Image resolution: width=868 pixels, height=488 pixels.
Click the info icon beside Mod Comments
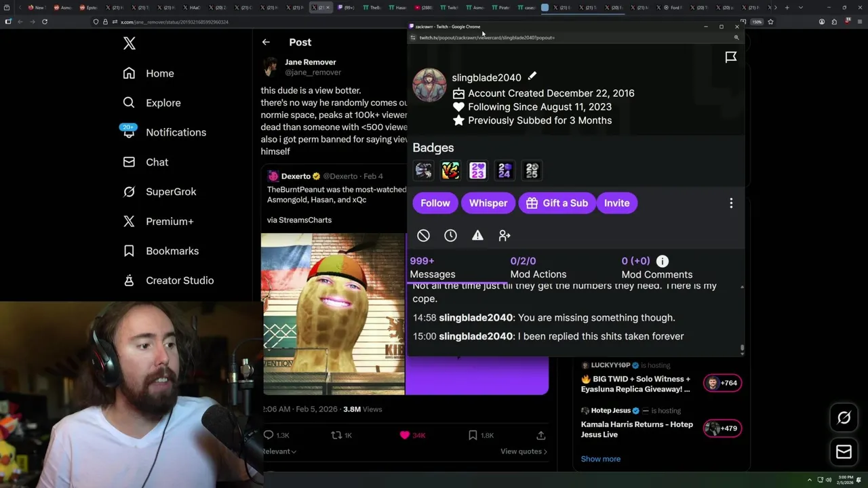(x=663, y=261)
